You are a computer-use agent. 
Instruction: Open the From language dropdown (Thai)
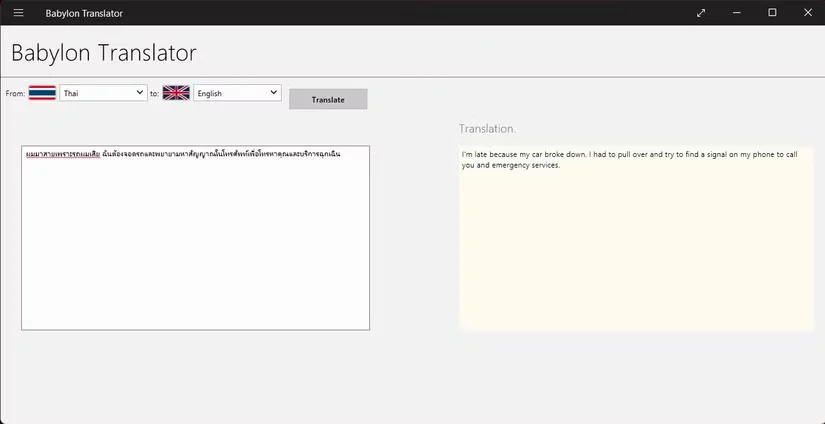[x=103, y=93]
